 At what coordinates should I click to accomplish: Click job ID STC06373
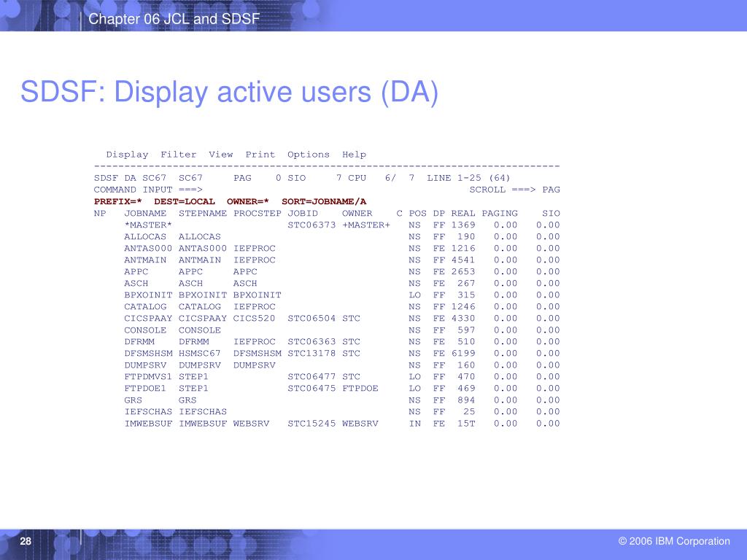311,225
